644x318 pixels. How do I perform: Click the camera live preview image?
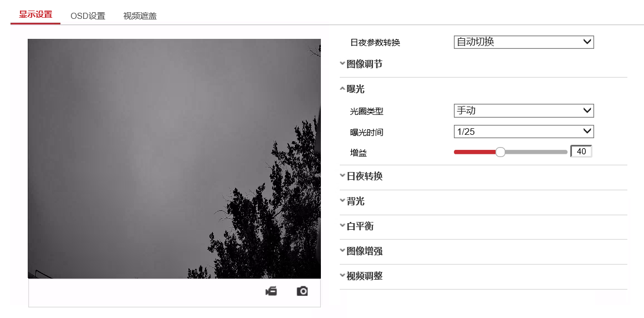[174, 159]
